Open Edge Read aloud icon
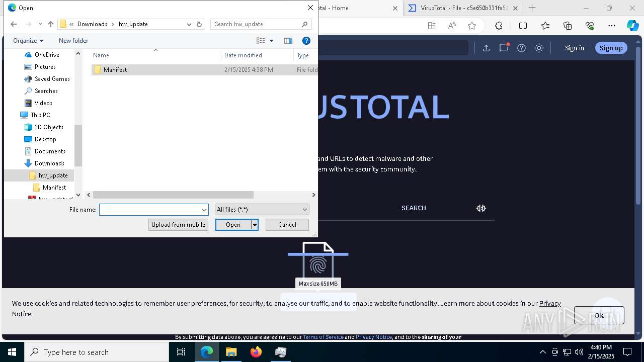The image size is (644, 362). [x=452, y=26]
